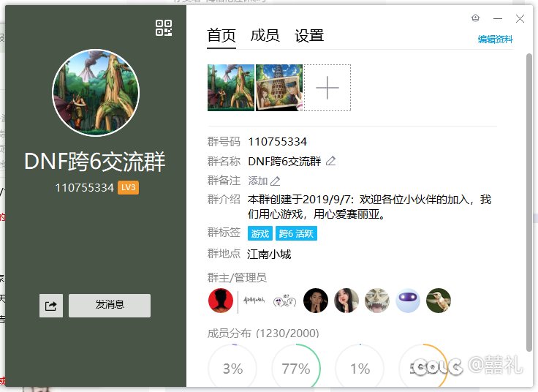The width and height of the screenshot is (538, 392).
Task: Open the admin avatar with handwritten signature
Action: coord(254,301)
